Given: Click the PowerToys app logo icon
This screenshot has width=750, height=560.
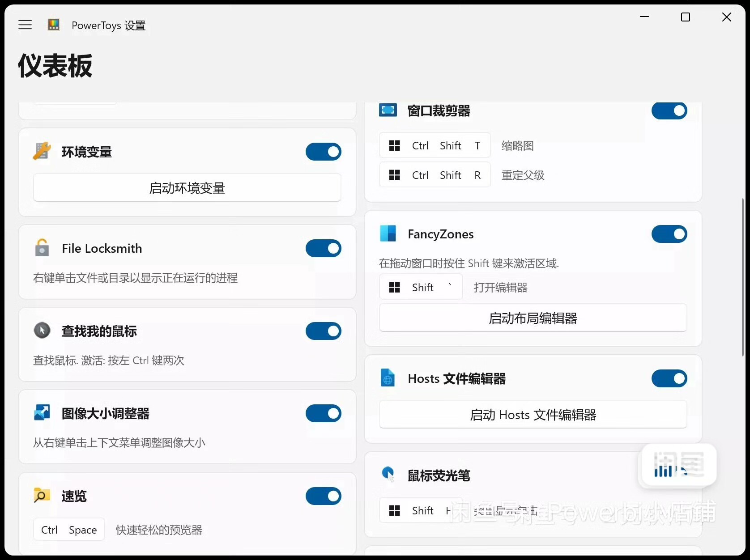Looking at the screenshot, I should [x=54, y=25].
